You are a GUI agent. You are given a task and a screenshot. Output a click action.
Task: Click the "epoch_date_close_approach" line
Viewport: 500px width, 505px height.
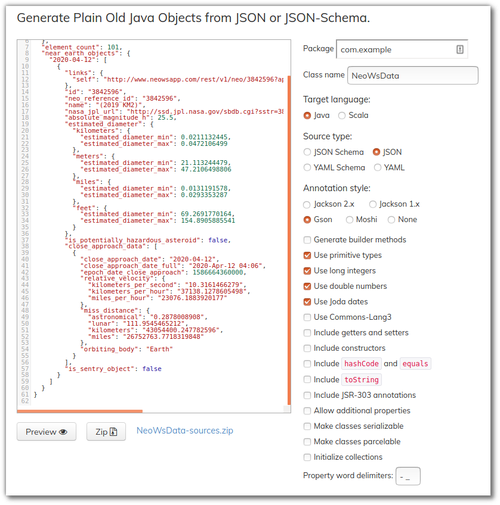(163, 272)
